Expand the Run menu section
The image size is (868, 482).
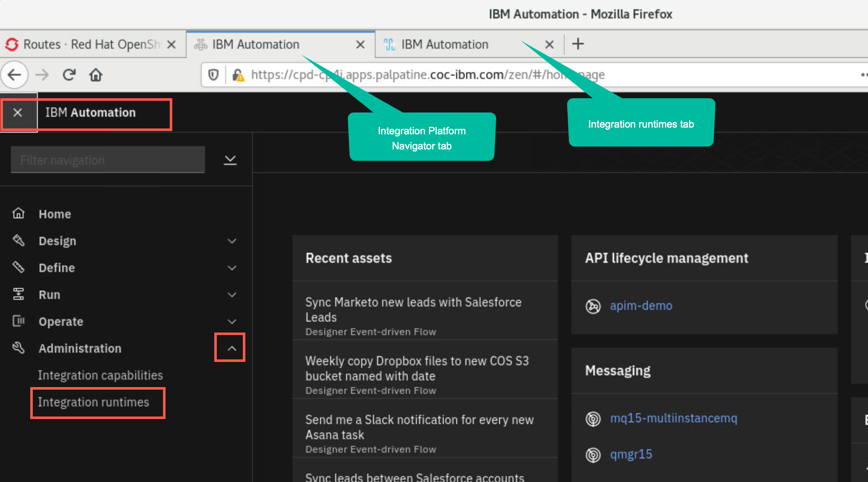pos(232,295)
